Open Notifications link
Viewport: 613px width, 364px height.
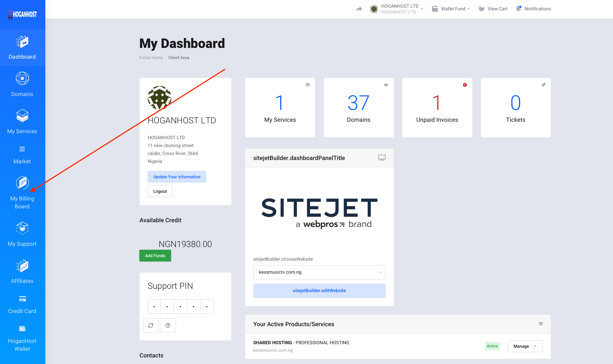tap(538, 9)
